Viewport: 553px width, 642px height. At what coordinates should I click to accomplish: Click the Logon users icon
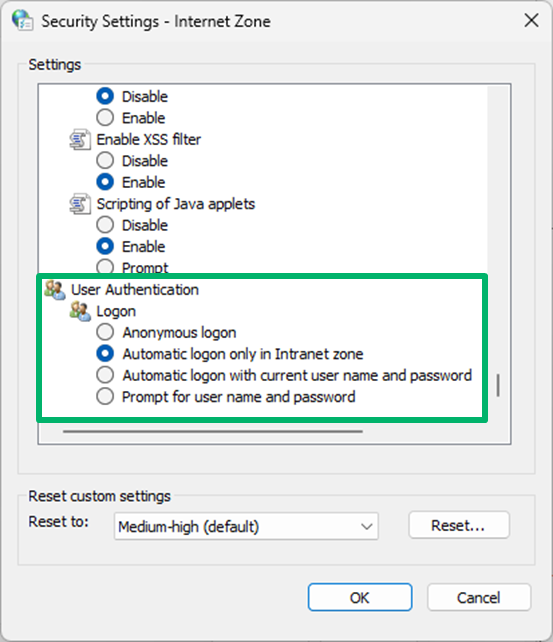[80, 311]
